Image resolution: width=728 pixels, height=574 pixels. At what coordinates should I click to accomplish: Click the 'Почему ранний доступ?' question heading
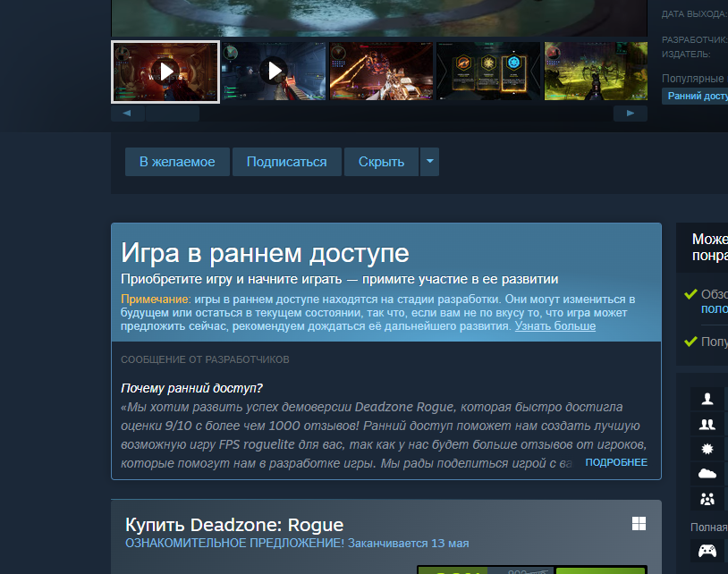click(x=191, y=388)
